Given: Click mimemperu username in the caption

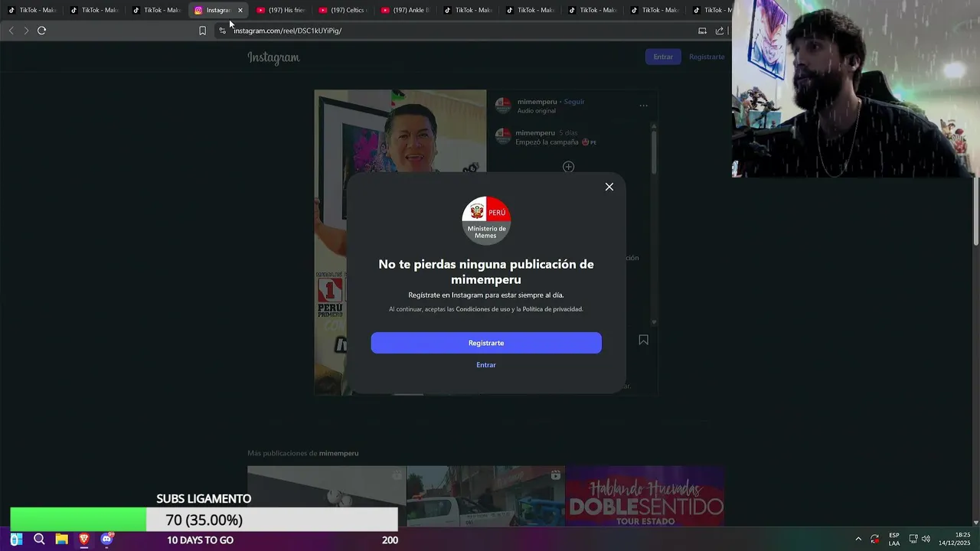Looking at the screenshot, I should (x=535, y=132).
